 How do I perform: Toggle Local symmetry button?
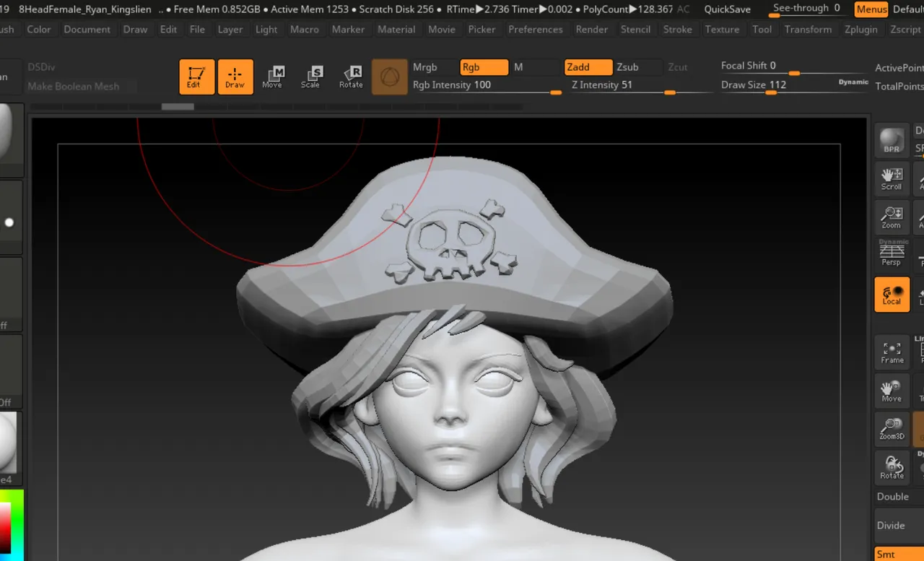tap(892, 295)
